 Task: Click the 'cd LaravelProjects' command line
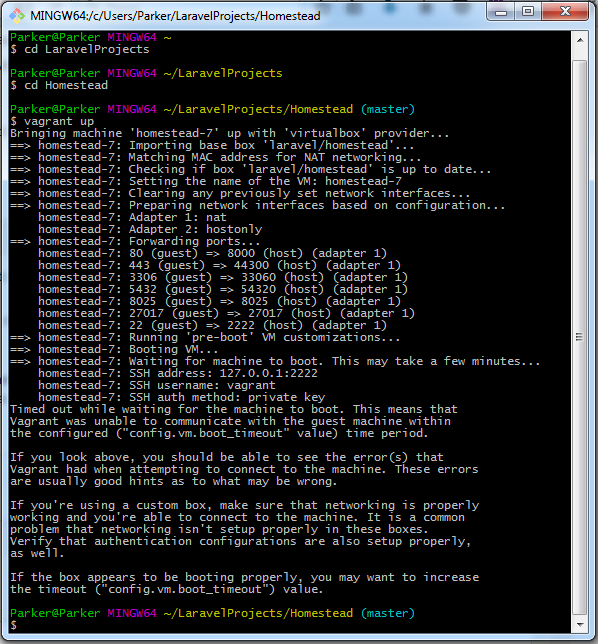[x=80, y=49]
